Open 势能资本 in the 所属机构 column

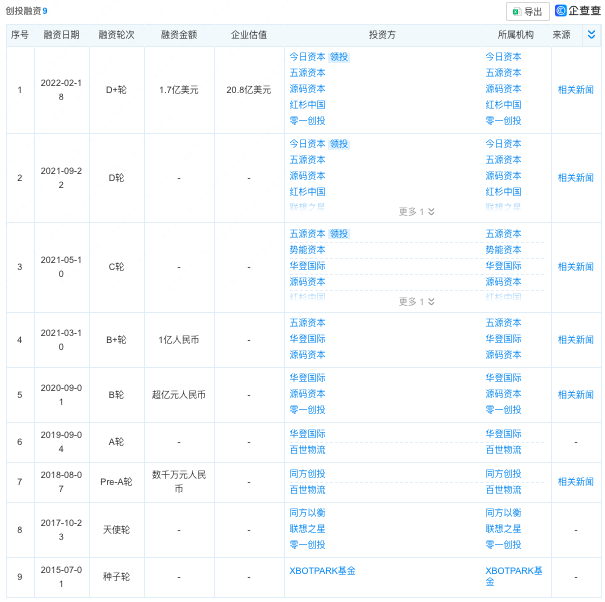[x=503, y=250]
